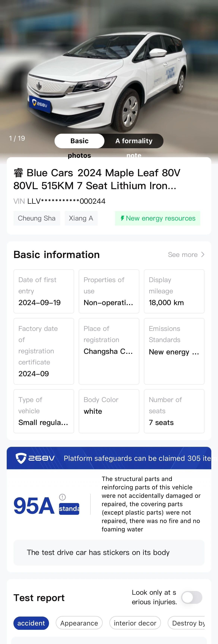Select the Appearance report tab

click(x=79, y=623)
